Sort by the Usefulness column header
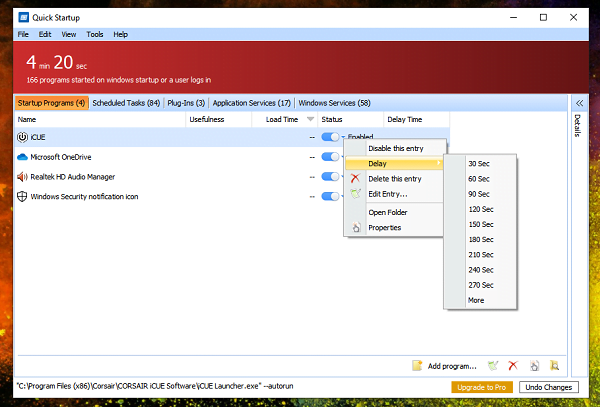This screenshot has width=600, height=407. click(219, 119)
